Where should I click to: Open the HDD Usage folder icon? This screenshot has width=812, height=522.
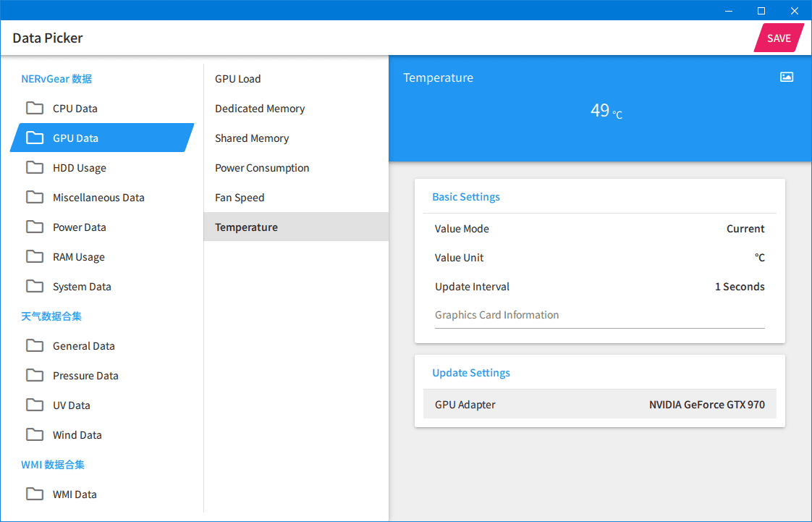pyautogui.click(x=35, y=167)
